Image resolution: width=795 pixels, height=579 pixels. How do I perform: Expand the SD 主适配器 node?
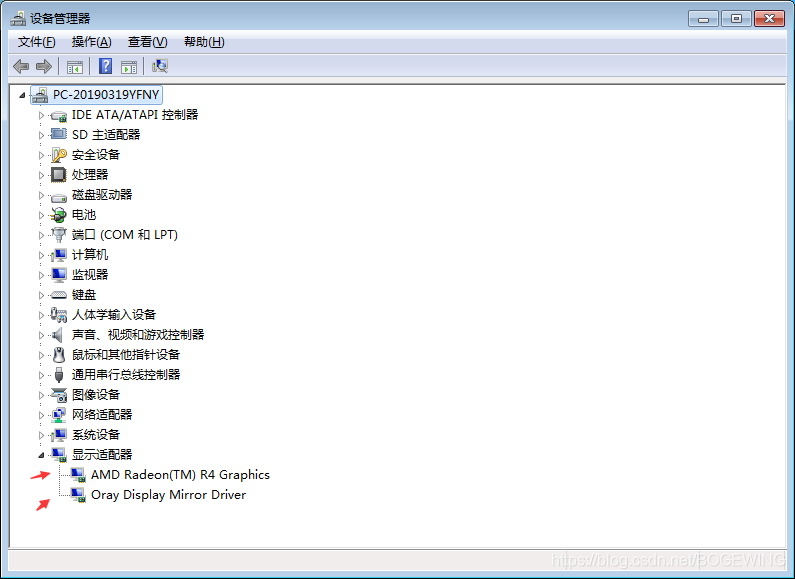coord(41,135)
